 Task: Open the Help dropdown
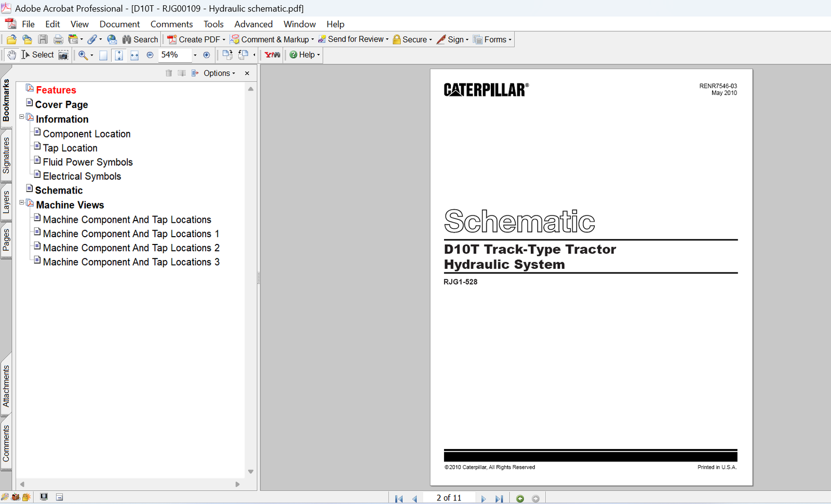[x=304, y=55]
